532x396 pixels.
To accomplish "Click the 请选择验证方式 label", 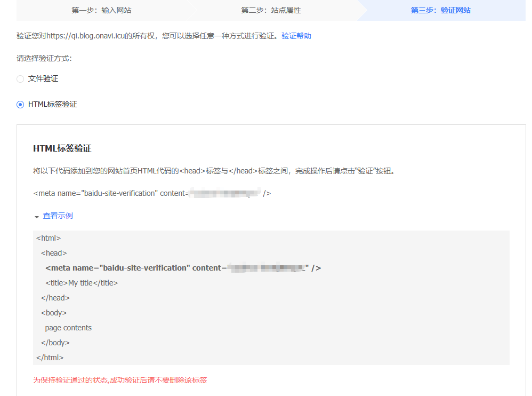I will click(44, 59).
